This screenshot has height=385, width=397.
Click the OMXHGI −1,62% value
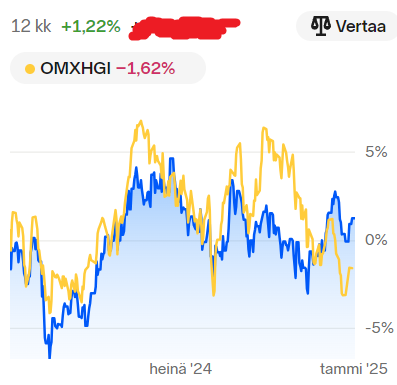[145, 69]
